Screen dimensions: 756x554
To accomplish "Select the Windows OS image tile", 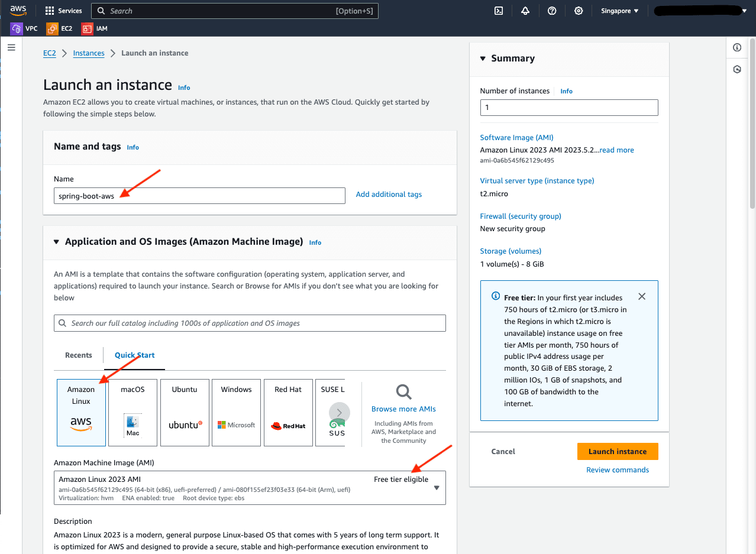I will [236, 412].
